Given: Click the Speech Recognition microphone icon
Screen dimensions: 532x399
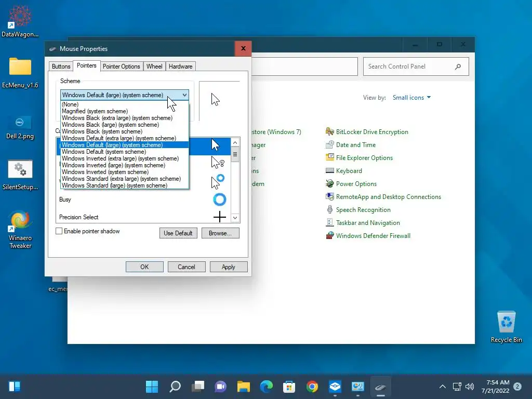Looking at the screenshot, I should click(x=329, y=210).
